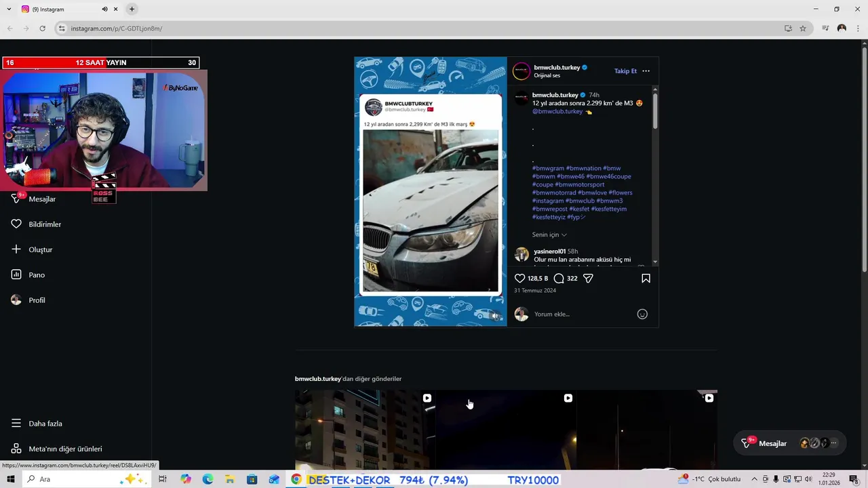
Task: Click the taskbar Ara search box
Action: coord(85,479)
